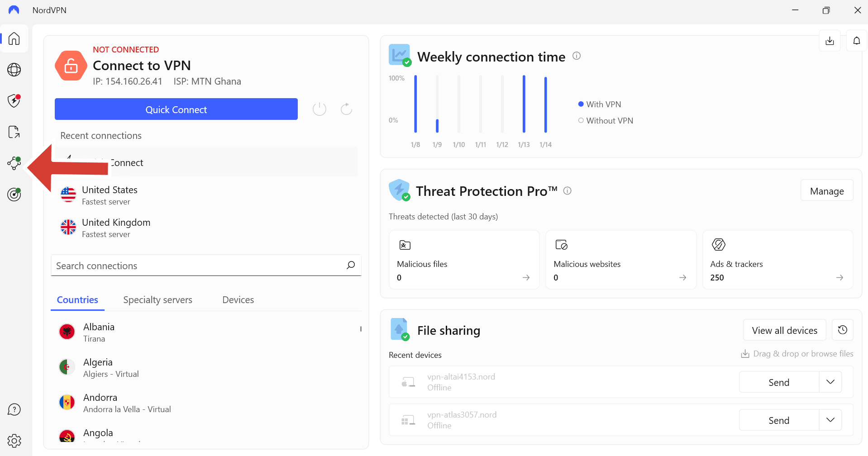Open Malicious files arrow
Image resolution: width=868 pixels, height=456 pixels.
click(x=526, y=277)
